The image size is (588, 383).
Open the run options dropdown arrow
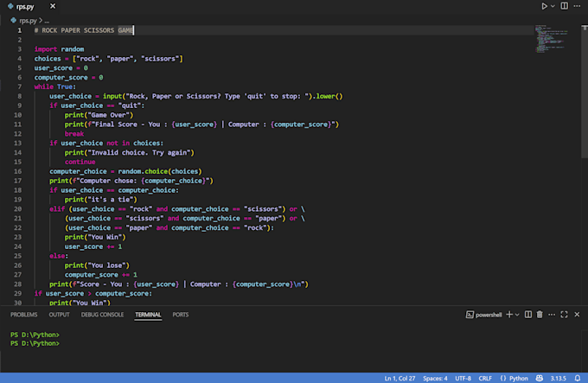[553, 6]
